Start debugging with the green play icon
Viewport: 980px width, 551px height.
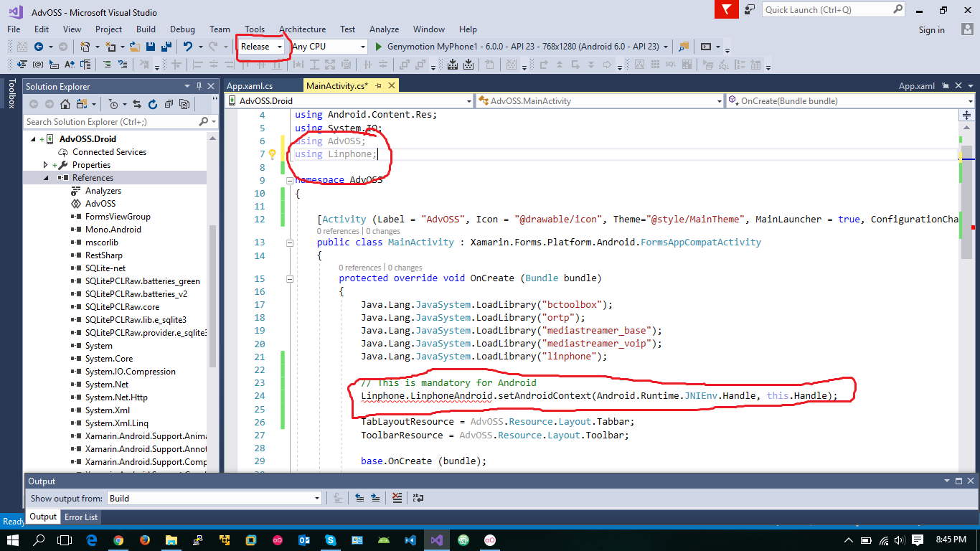(x=378, y=47)
